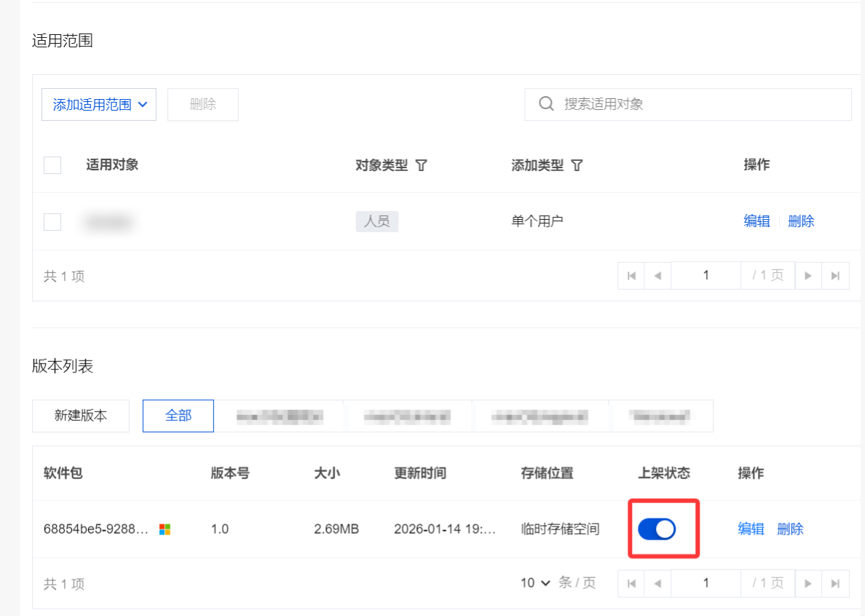This screenshot has height=616, width=865.
Task: Go to last page in 版本列表 pagination
Action: click(835, 583)
